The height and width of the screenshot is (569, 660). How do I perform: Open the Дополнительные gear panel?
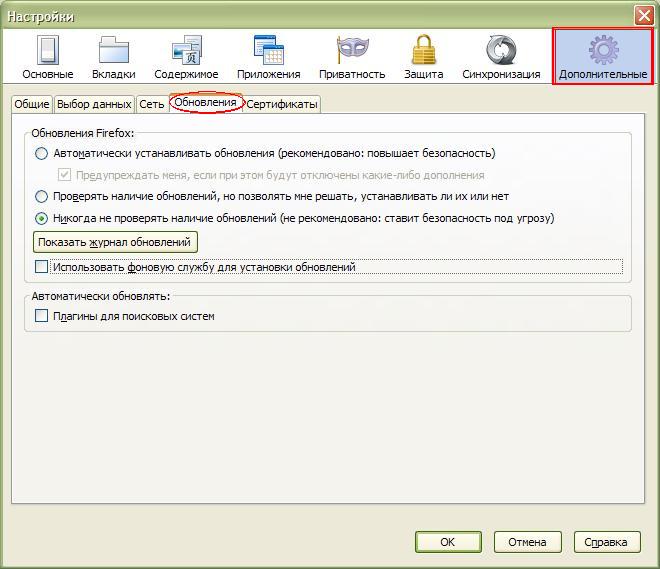coord(603,56)
